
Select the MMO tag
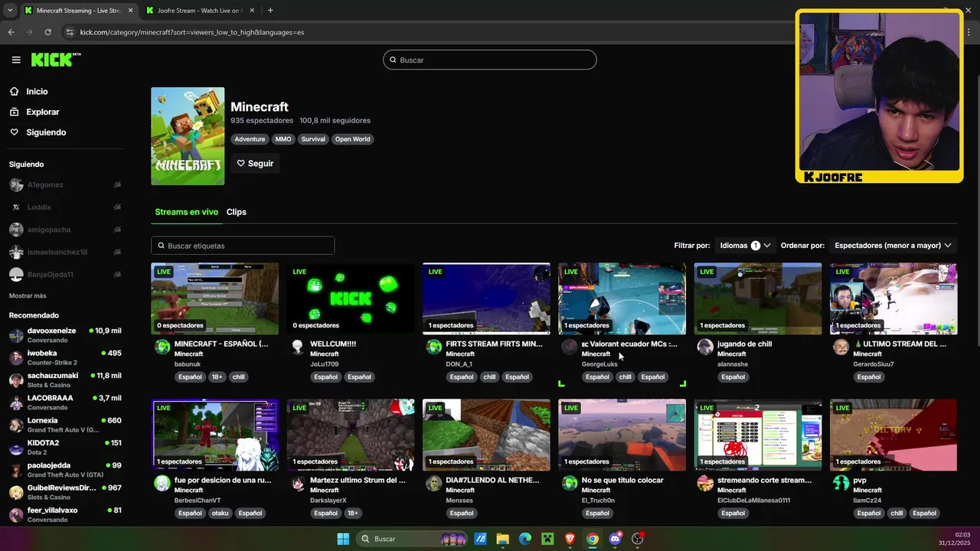click(x=283, y=139)
